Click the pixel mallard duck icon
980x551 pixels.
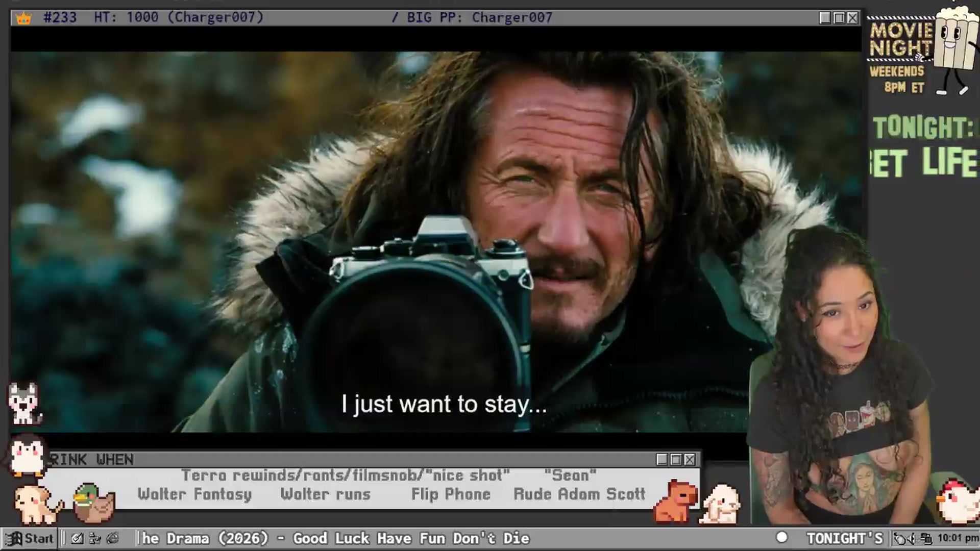pyautogui.click(x=93, y=504)
